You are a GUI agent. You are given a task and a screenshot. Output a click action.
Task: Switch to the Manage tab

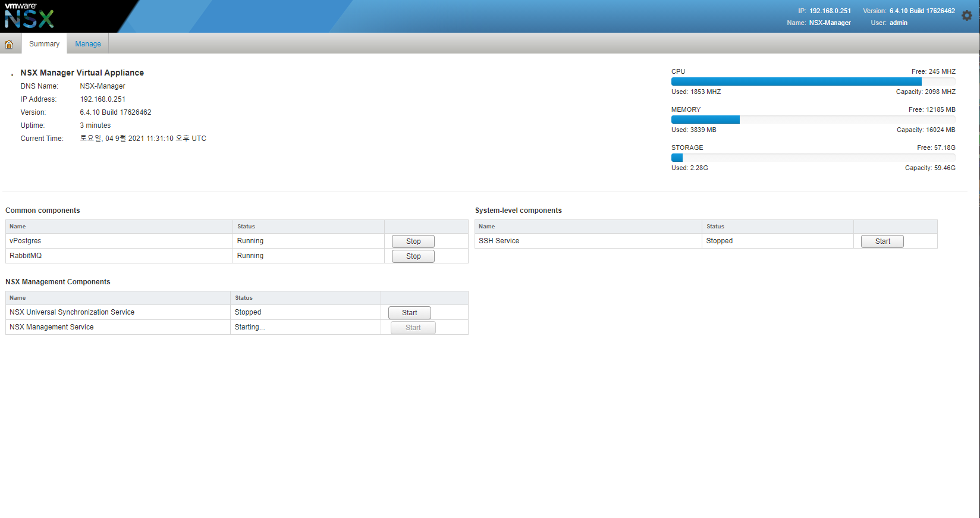(88, 44)
